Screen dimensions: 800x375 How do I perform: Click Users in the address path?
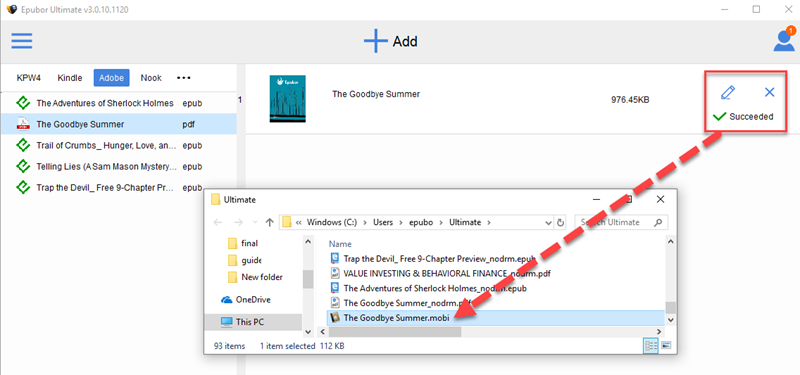(383, 222)
